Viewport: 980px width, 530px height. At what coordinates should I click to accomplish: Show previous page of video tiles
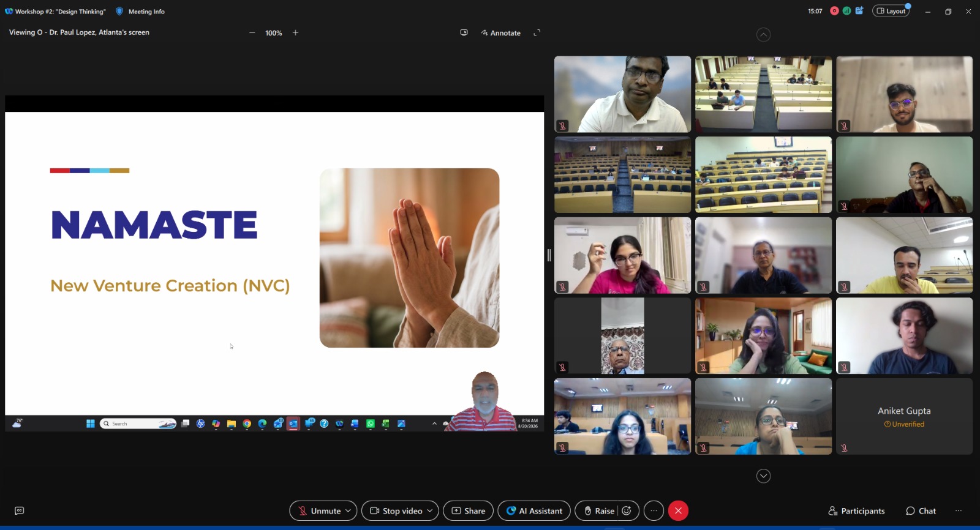tap(763, 35)
